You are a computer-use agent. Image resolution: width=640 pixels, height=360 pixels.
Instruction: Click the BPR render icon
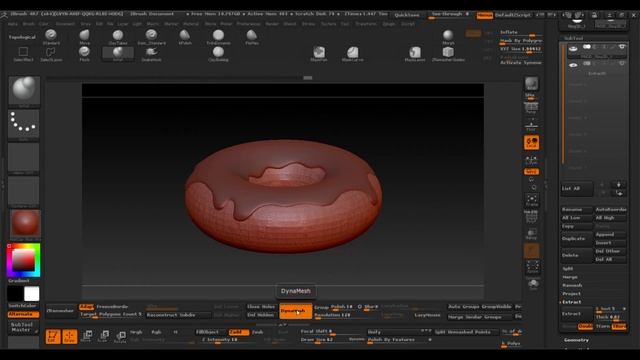click(531, 84)
